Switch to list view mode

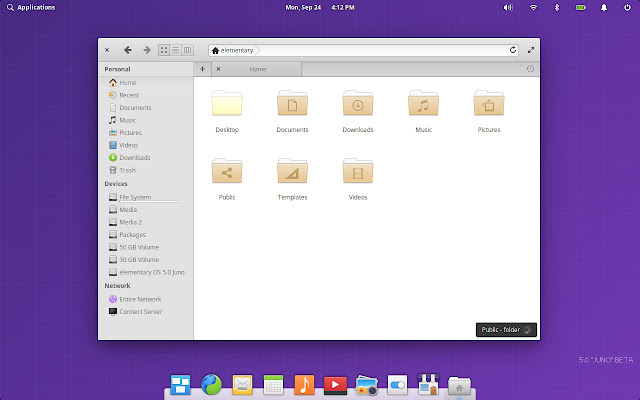[176, 50]
